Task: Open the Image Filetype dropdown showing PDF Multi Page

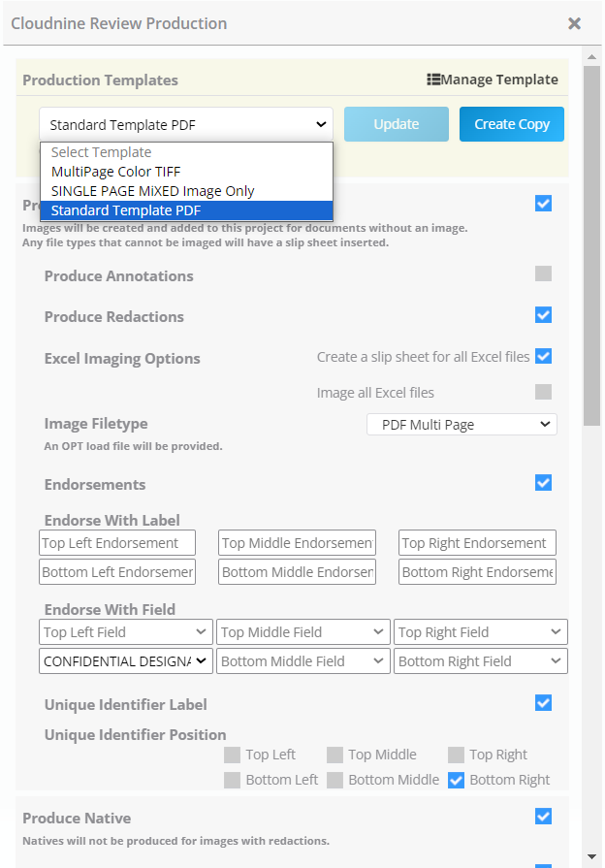Action: point(462,424)
